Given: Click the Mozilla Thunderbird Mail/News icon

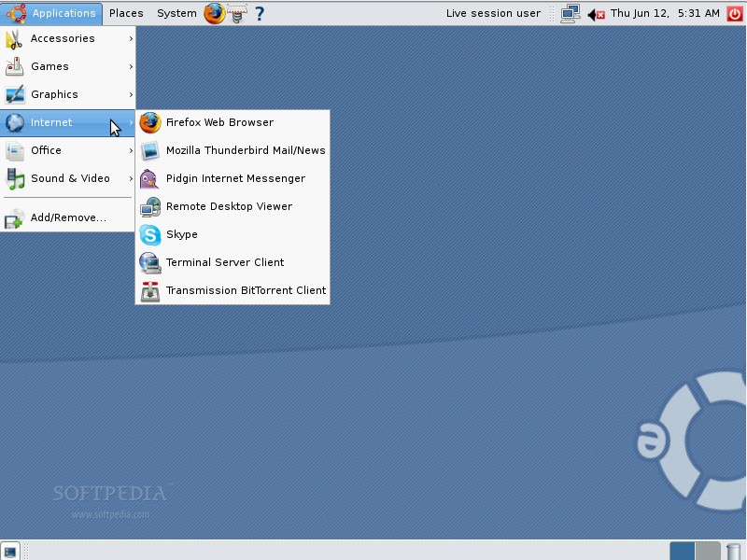Looking at the screenshot, I should click(x=151, y=150).
